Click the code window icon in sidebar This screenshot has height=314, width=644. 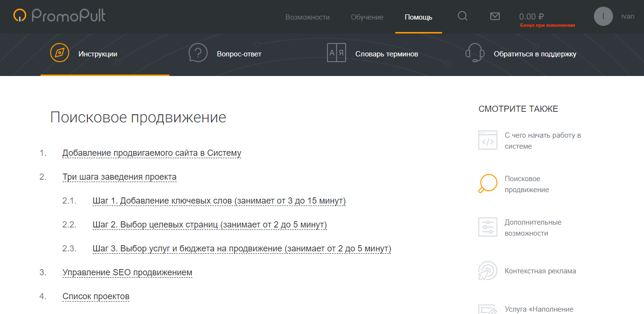487,141
